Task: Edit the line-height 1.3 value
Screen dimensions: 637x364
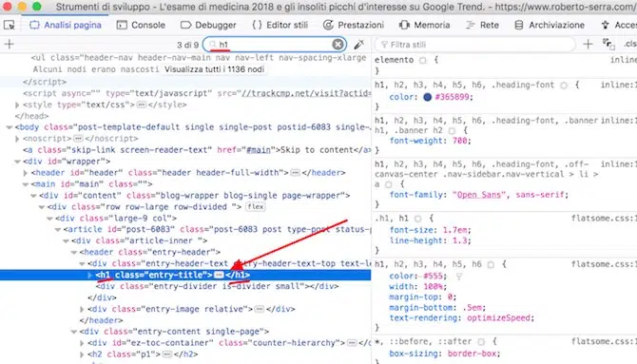Action: point(459,240)
